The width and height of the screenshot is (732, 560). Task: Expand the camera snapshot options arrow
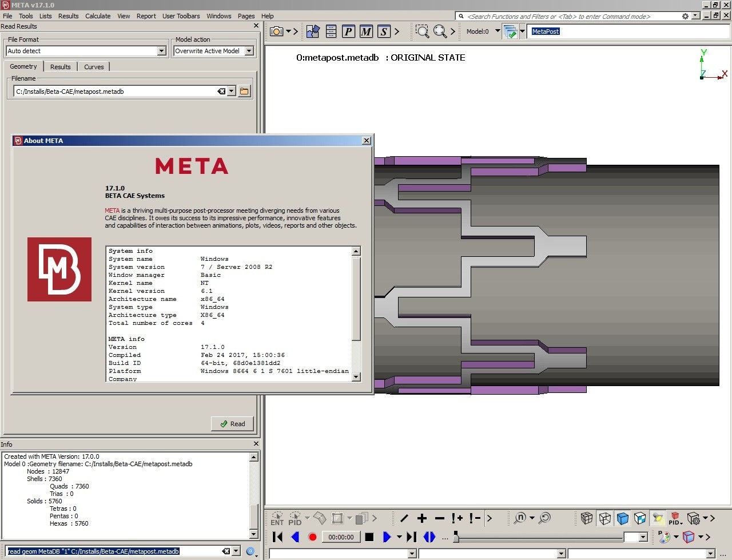click(288, 31)
